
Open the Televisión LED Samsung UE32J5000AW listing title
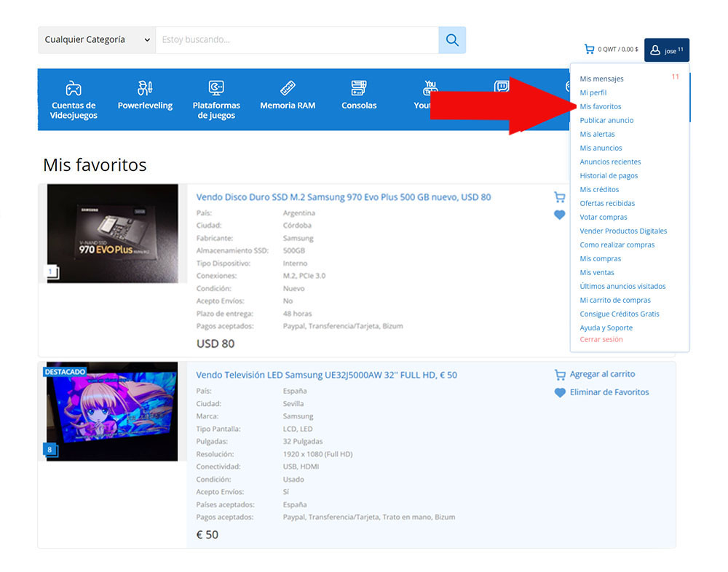tap(326, 375)
